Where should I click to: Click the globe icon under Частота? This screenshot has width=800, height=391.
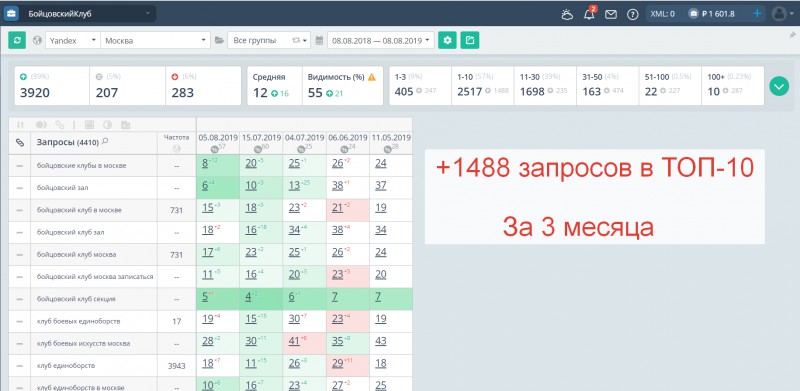coord(177,149)
